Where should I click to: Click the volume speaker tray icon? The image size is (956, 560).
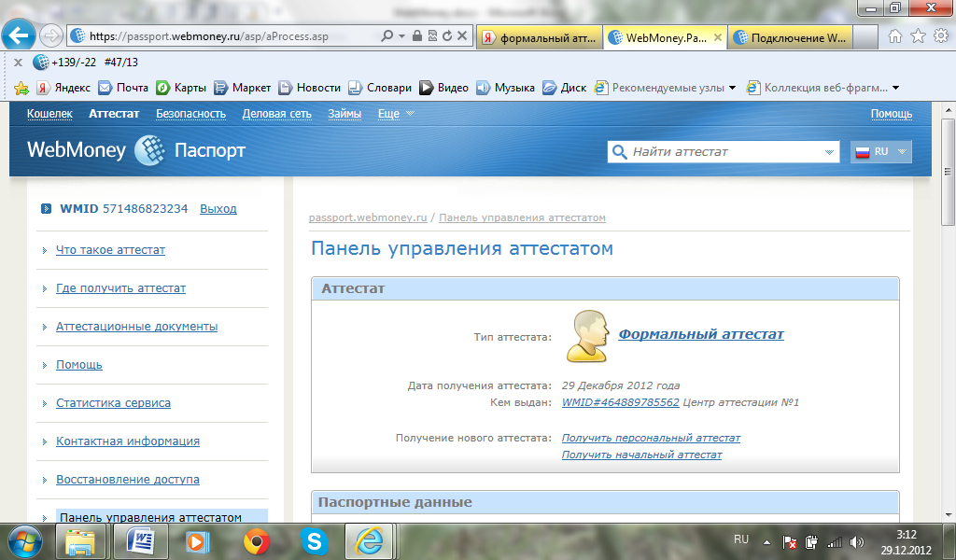856,541
